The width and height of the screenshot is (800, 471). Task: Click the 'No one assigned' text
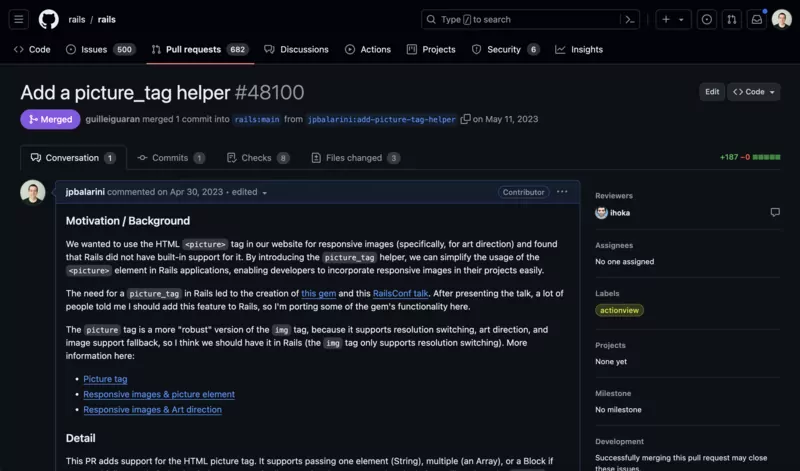point(624,261)
